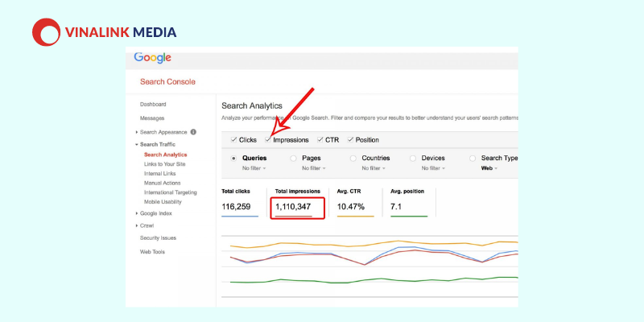Click the Vinalink Media red circle logo
The width and height of the screenshot is (644, 322).
[x=46, y=32]
